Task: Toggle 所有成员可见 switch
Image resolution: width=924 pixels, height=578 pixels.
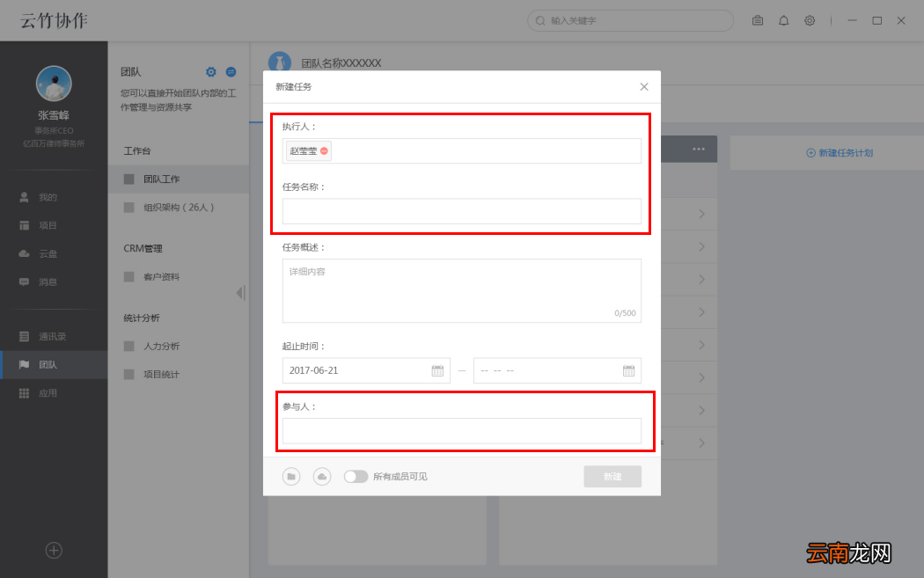Action: (x=356, y=476)
